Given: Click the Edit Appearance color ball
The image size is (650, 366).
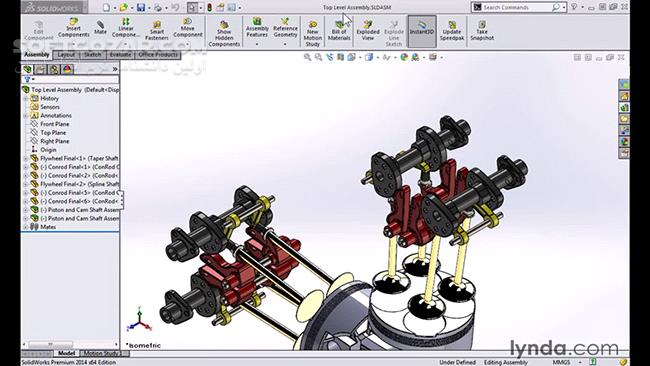Looking at the screenshot, I should pyautogui.click(x=404, y=57).
